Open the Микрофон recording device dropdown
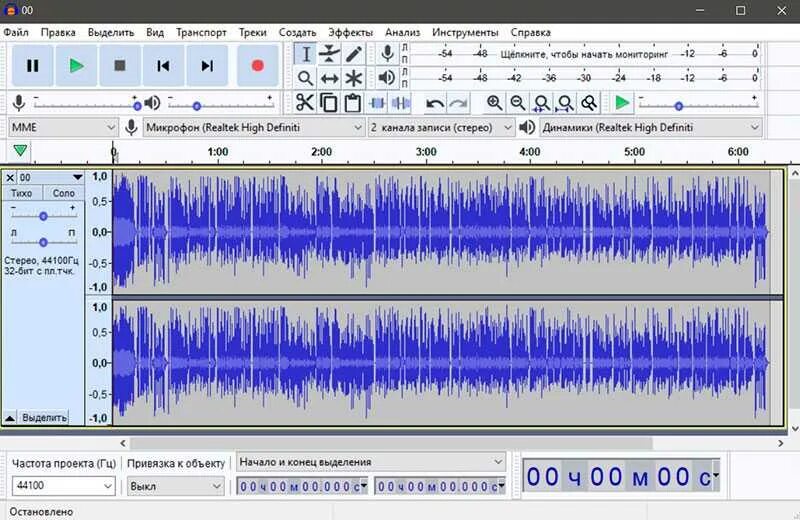 click(254, 127)
